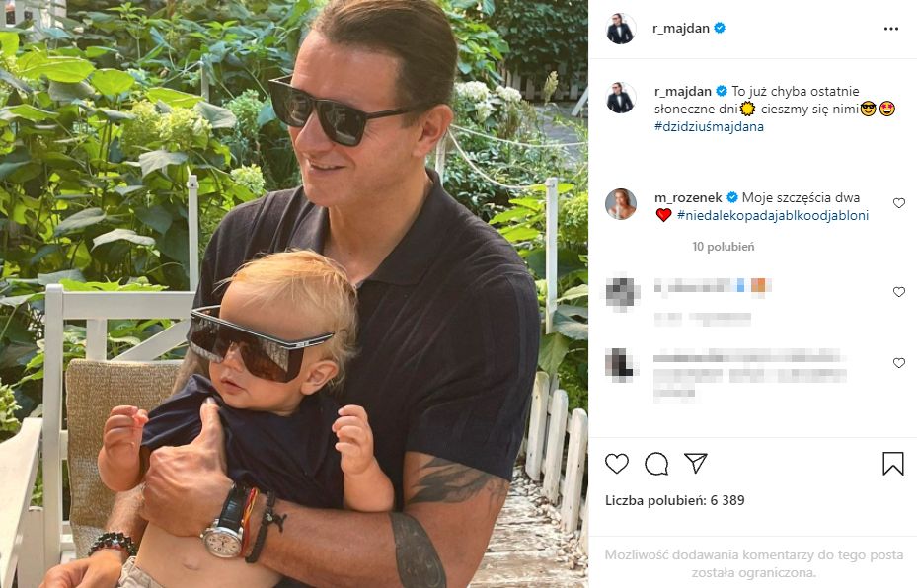917x588 pixels.
Task: Open m_rozenek username in comment
Action: click(689, 197)
